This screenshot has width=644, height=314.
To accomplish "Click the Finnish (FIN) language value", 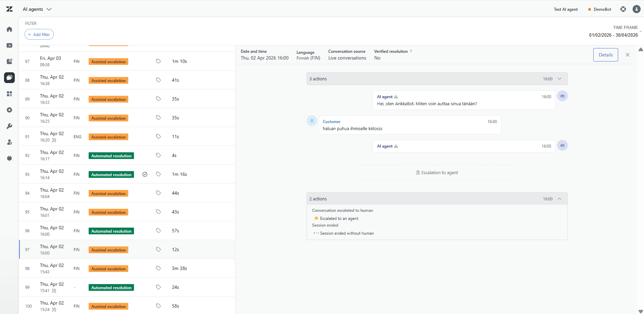I will [308, 58].
